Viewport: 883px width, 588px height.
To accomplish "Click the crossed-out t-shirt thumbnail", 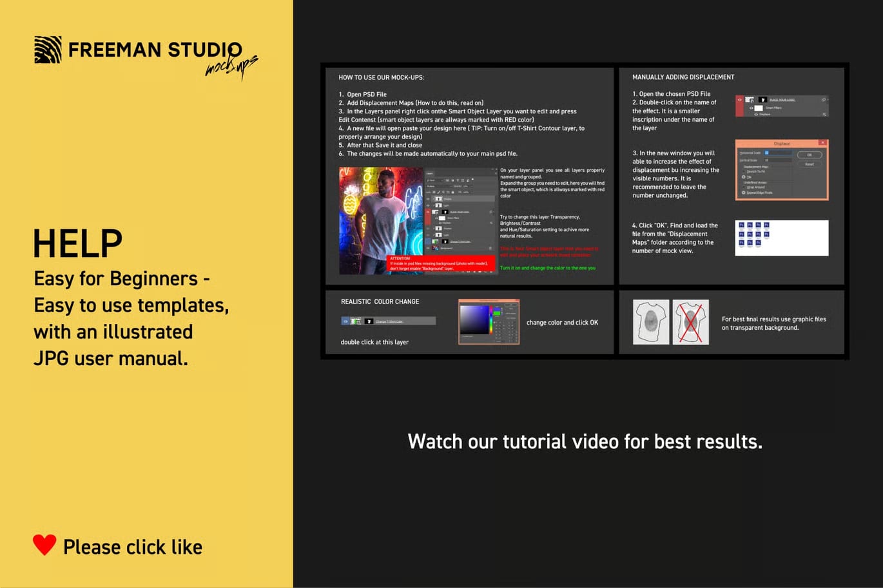I will pos(691,322).
